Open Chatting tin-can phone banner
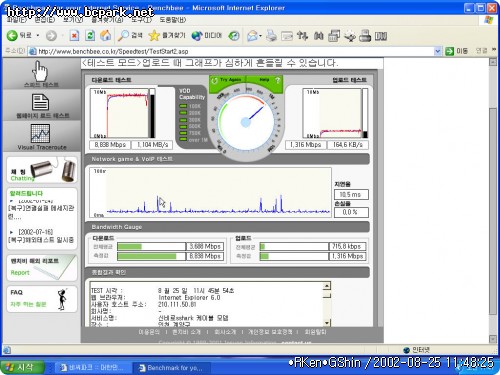The width and height of the screenshot is (500, 375). point(42,170)
